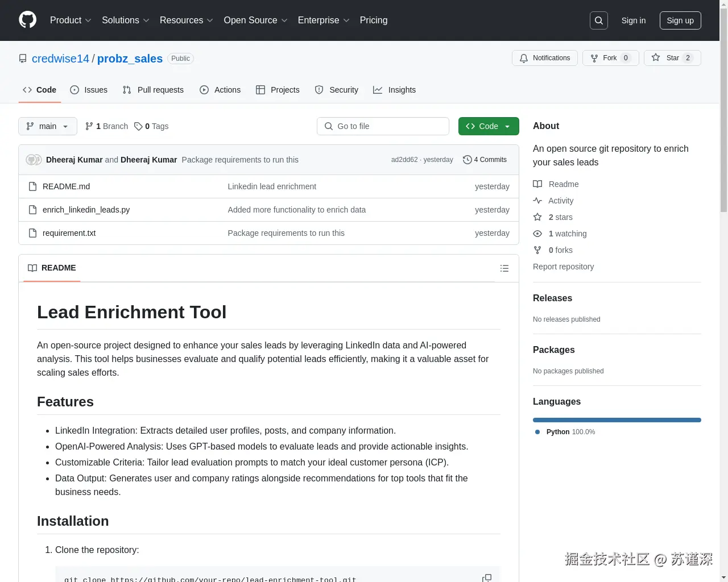Expand the green Code dropdown
728x582 pixels.
[x=488, y=126]
